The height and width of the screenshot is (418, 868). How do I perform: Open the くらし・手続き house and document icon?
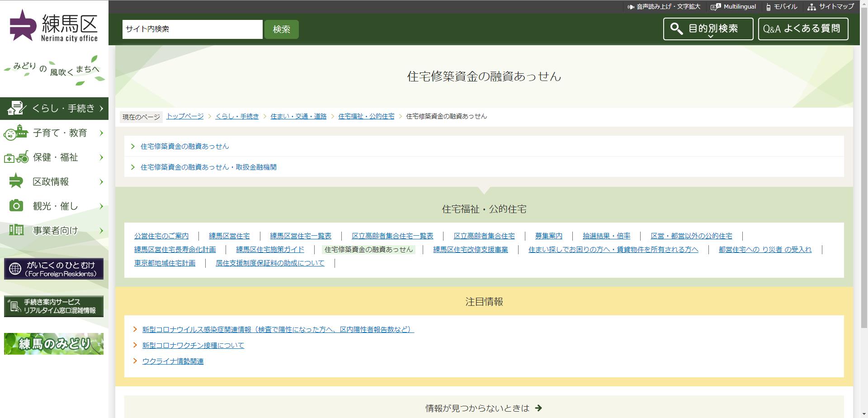[x=16, y=108]
